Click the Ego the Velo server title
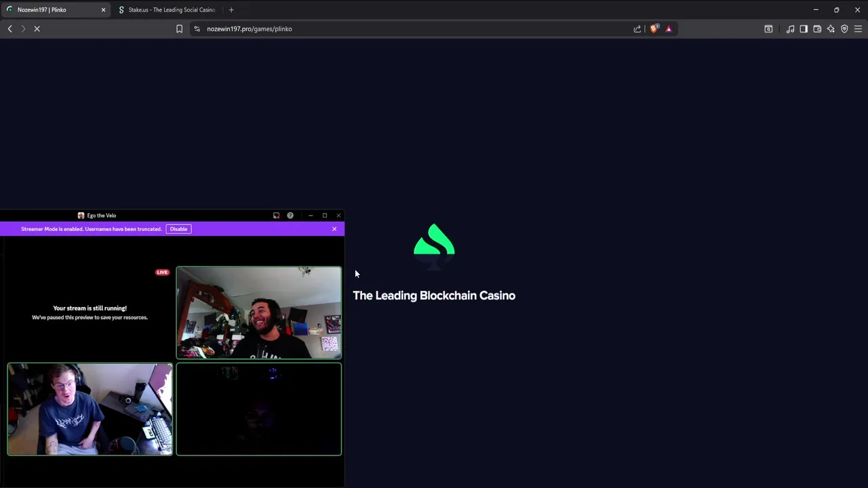 click(102, 216)
